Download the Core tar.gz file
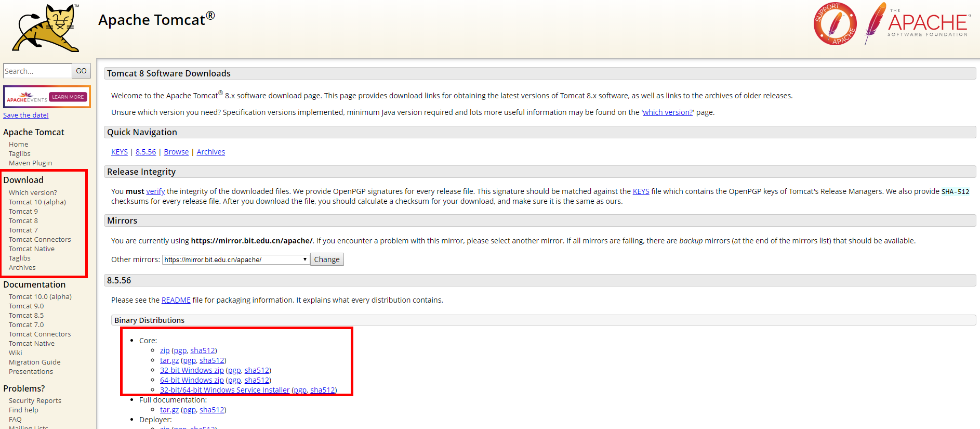 pyautogui.click(x=169, y=360)
